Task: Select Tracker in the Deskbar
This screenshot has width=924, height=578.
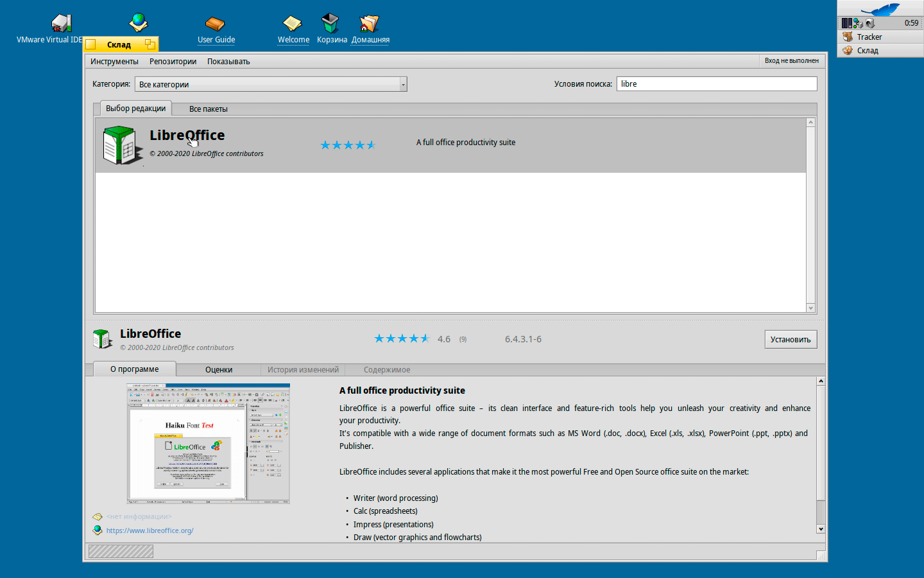Action: click(x=869, y=37)
